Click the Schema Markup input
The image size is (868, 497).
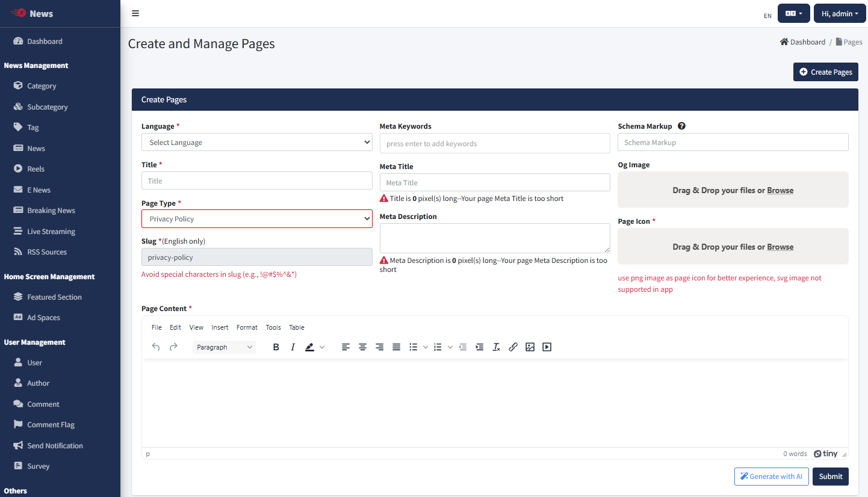click(x=733, y=142)
